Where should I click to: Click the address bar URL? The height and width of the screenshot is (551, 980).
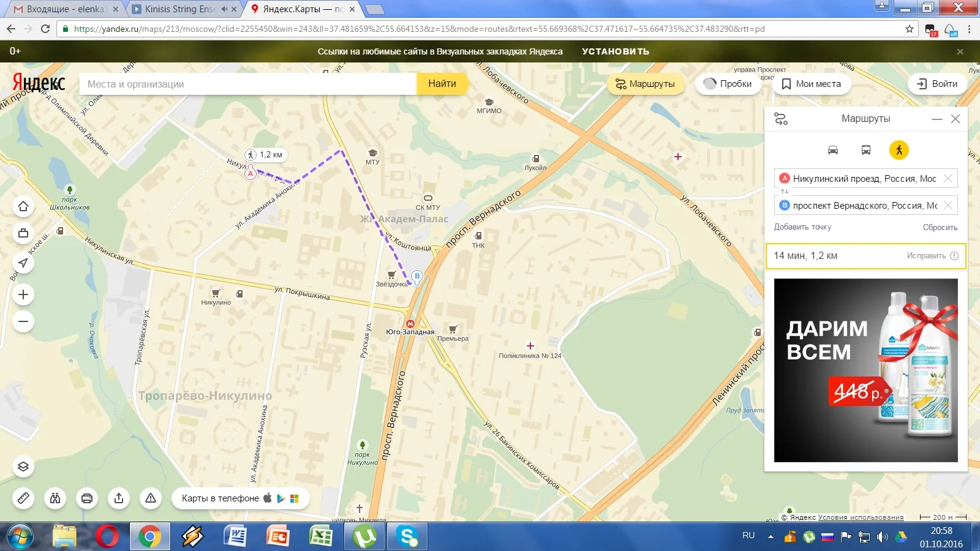tap(420, 29)
